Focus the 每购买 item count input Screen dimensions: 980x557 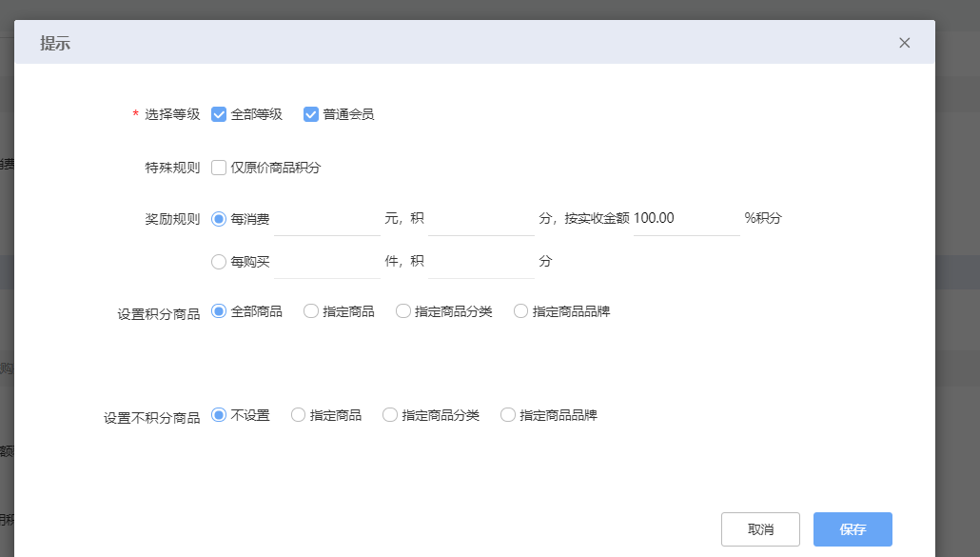(327, 261)
